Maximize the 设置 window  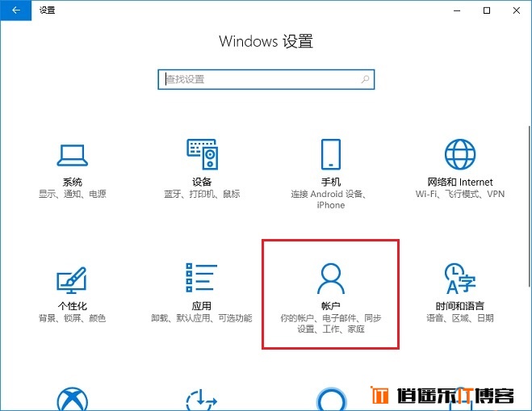point(487,10)
